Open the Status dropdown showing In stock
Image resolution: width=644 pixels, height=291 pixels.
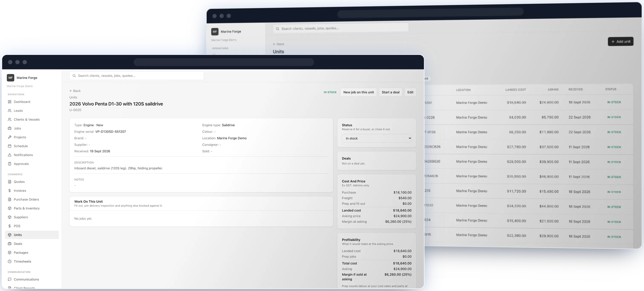coord(376,138)
